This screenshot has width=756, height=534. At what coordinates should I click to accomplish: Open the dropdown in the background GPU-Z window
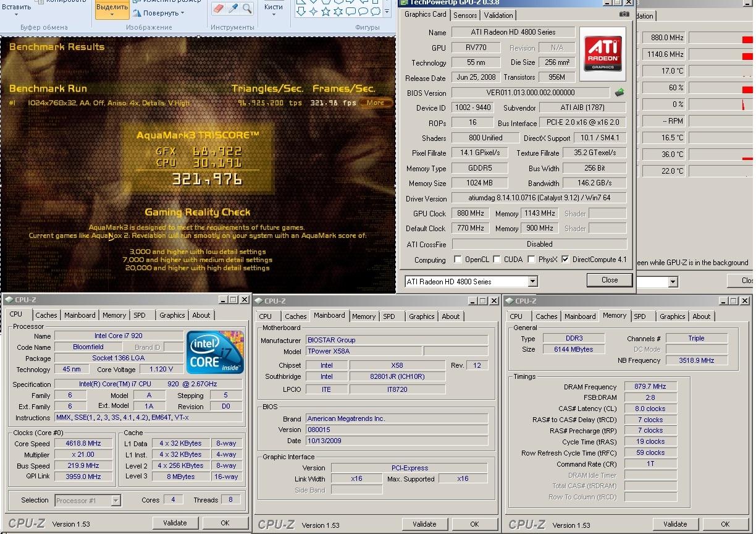(x=673, y=282)
